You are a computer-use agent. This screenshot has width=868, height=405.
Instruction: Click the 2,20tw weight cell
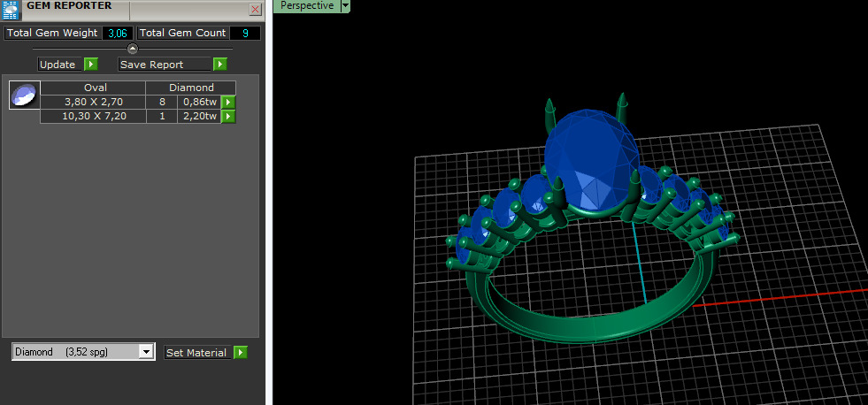[x=199, y=116]
